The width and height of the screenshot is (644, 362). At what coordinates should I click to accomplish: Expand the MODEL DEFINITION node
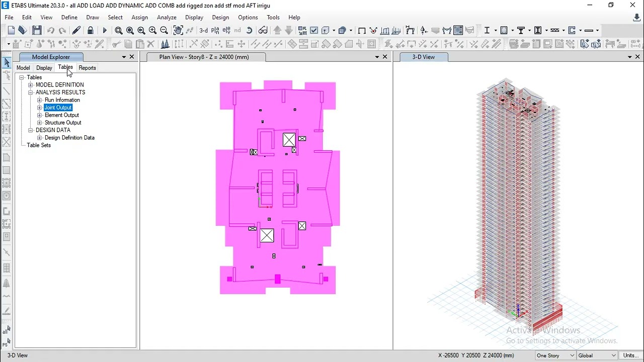coord(31,85)
